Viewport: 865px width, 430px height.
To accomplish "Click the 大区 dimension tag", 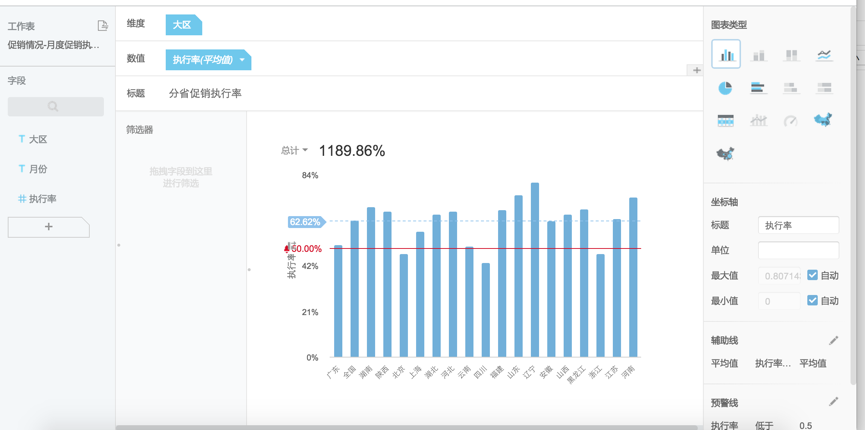I will 182,25.
